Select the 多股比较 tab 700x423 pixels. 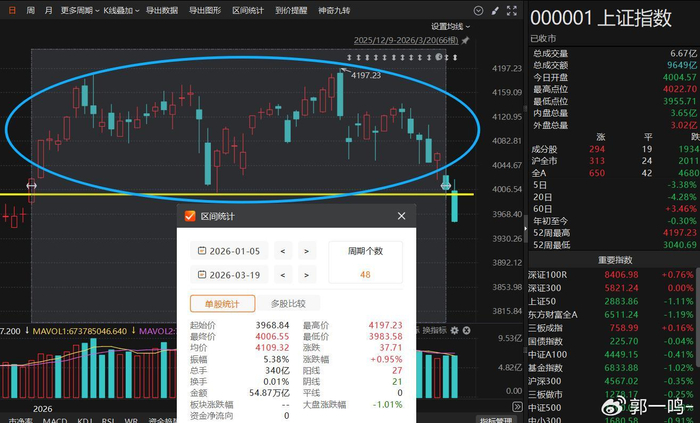coord(288,304)
